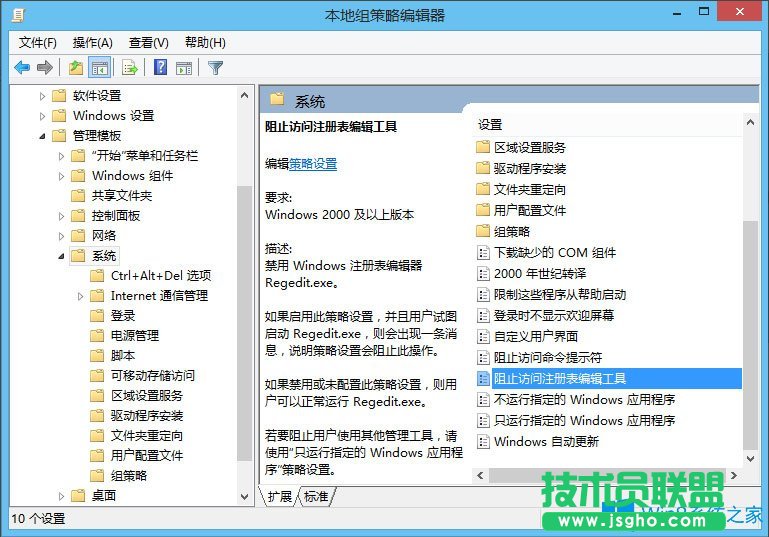
Task: Click the 组策略 folder icon in the settings list
Action: coord(483,231)
